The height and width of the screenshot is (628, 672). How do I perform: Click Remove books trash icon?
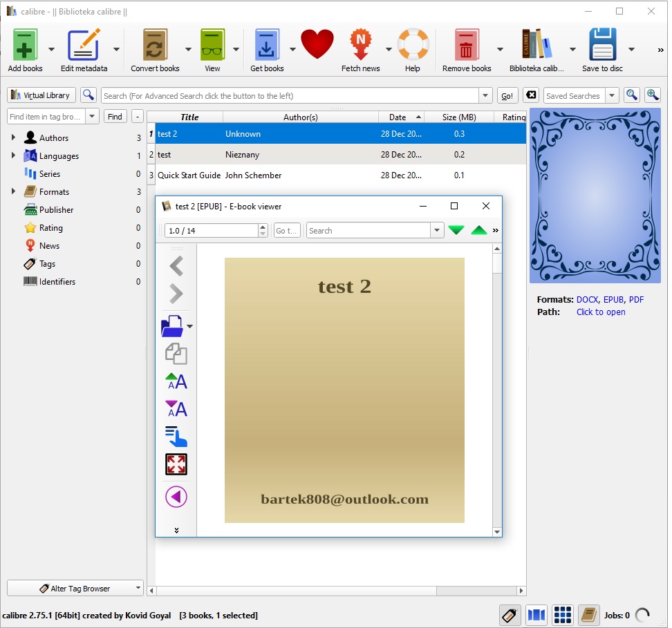pos(466,45)
